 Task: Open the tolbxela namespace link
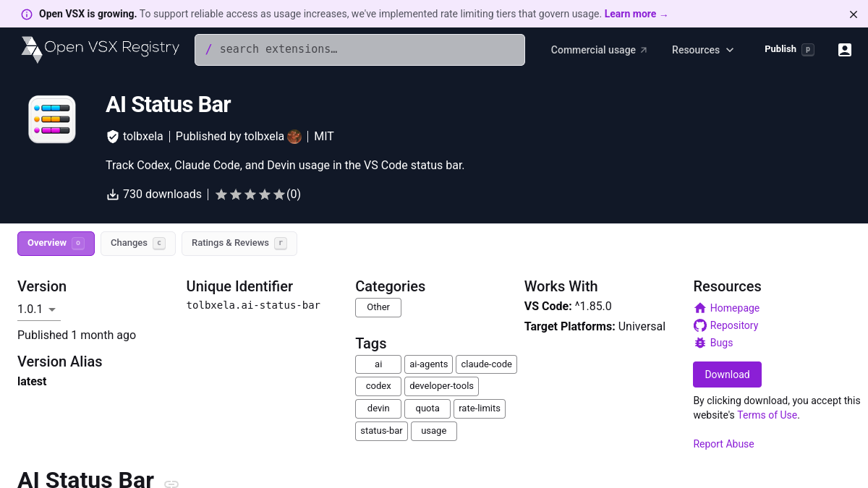(142, 136)
